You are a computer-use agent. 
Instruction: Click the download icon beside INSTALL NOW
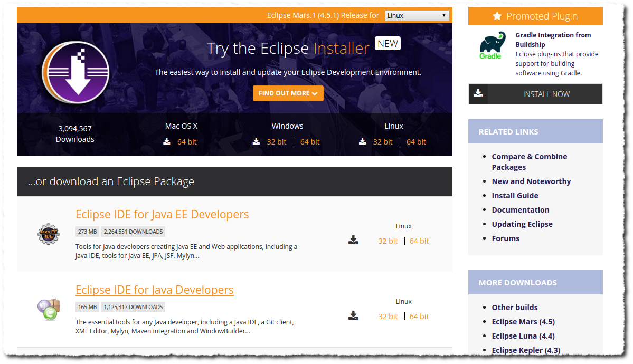[x=478, y=93]
